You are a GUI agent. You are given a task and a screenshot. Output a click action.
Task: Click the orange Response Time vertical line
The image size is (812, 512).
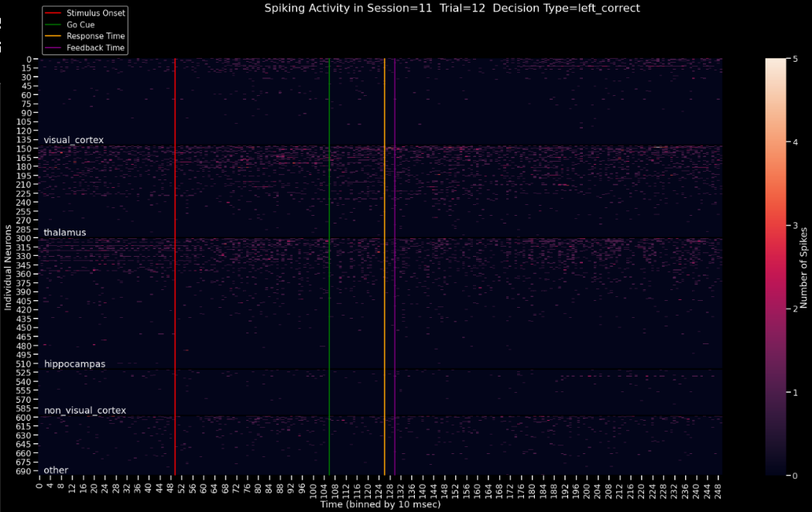pos(384,266)
